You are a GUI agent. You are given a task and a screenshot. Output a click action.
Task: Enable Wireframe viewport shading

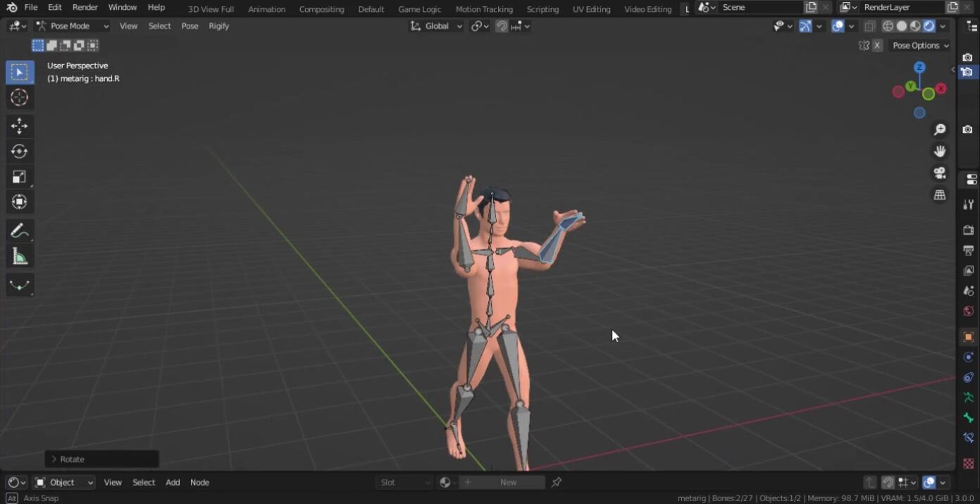point(888,26)
